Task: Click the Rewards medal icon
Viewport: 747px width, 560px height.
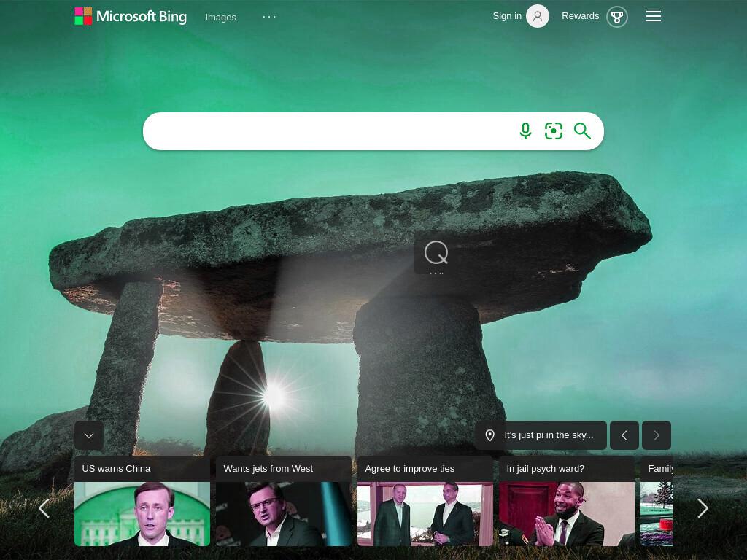Action: point(617,17)
